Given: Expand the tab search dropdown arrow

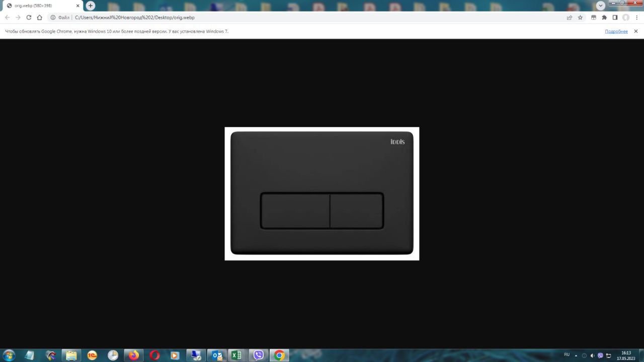Looking at the screenshot, I should click(x=600, y=6).
